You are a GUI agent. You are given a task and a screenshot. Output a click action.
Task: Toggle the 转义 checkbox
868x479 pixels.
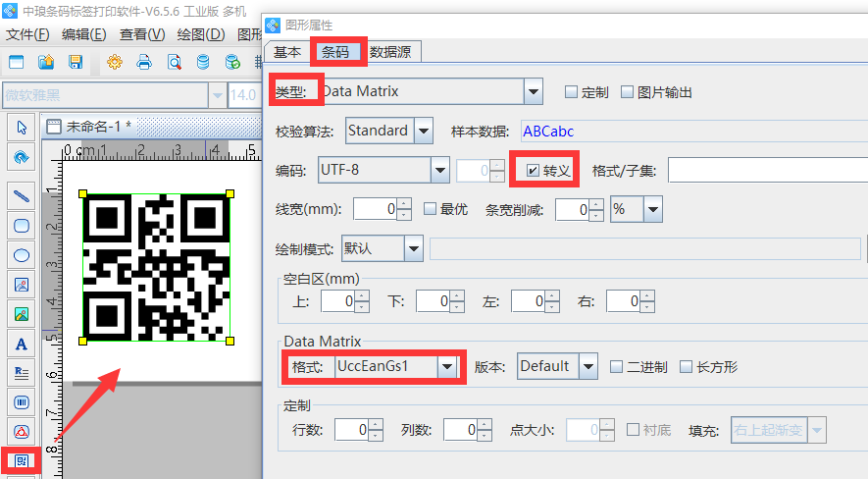click(x=532, y=170)
